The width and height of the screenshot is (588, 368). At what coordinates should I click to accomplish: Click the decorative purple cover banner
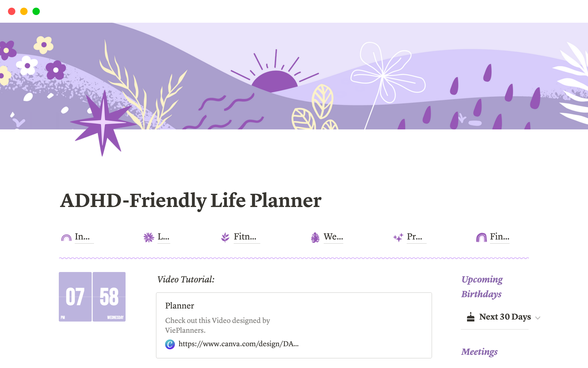(x=294, y=77)
